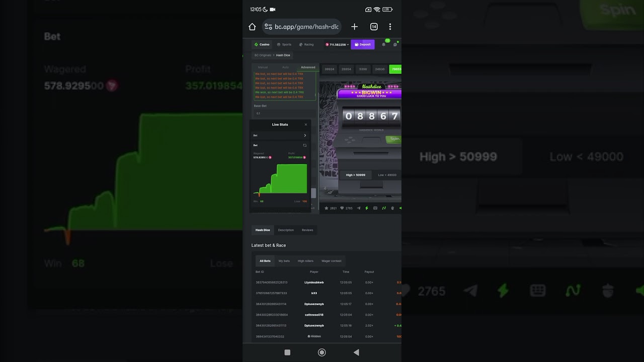Tap the Android back triangle button
Image resolution: width=644 pixels, height=362 pixels.
pos(356,352)
